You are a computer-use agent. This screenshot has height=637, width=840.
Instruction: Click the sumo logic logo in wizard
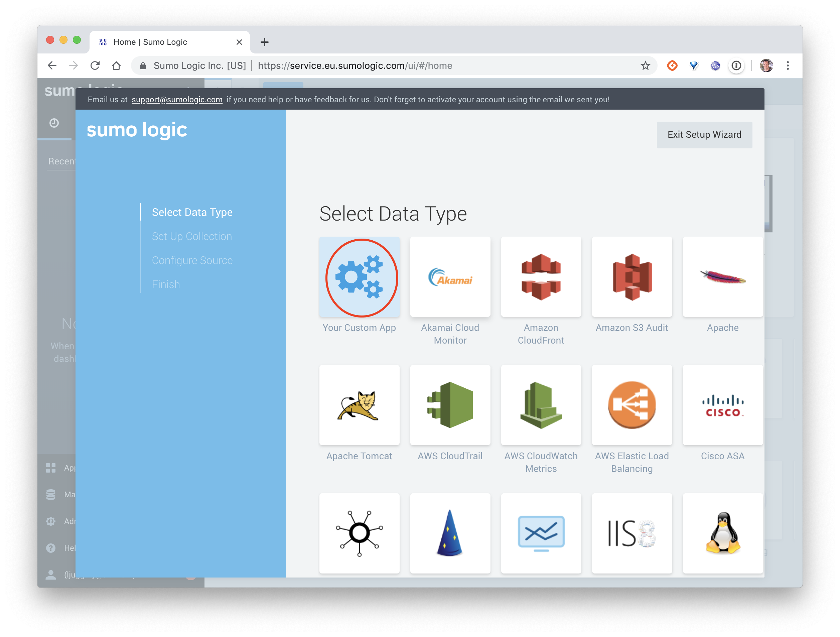point(137,130)
